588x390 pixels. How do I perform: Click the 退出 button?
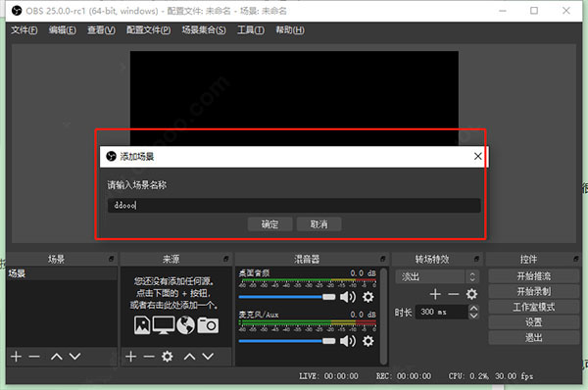pyautogui.click(x=534, y=337)
